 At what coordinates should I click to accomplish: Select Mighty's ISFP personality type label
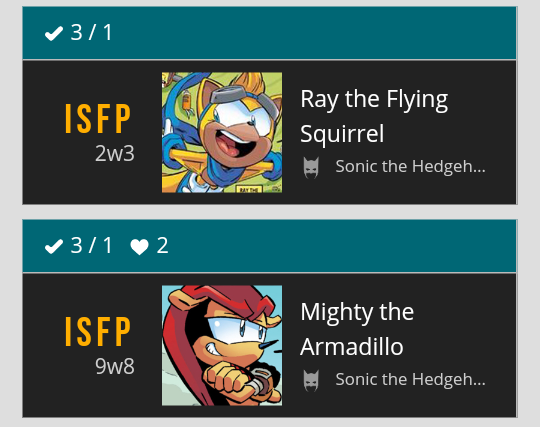pos(98,331)
